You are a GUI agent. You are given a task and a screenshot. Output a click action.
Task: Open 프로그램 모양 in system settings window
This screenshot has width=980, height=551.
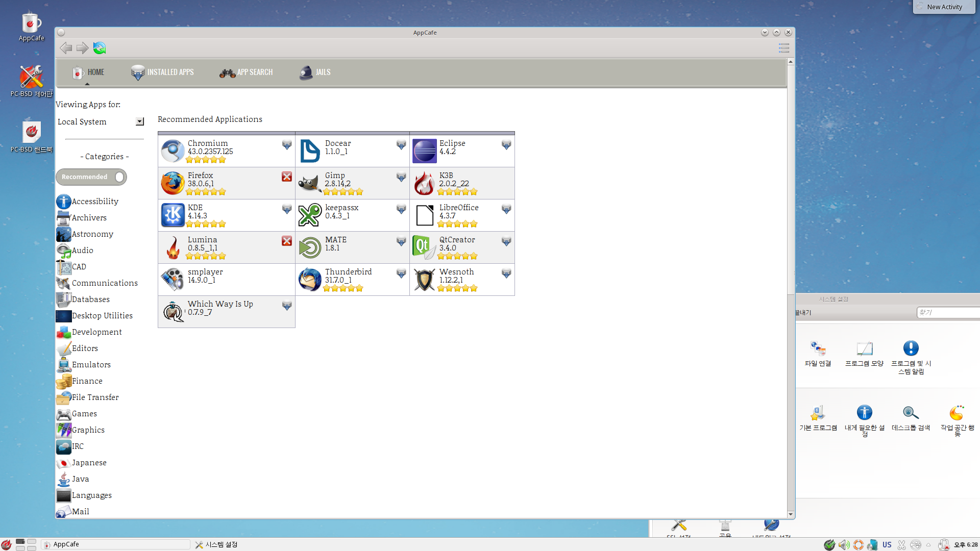click(x=864, y=354)
